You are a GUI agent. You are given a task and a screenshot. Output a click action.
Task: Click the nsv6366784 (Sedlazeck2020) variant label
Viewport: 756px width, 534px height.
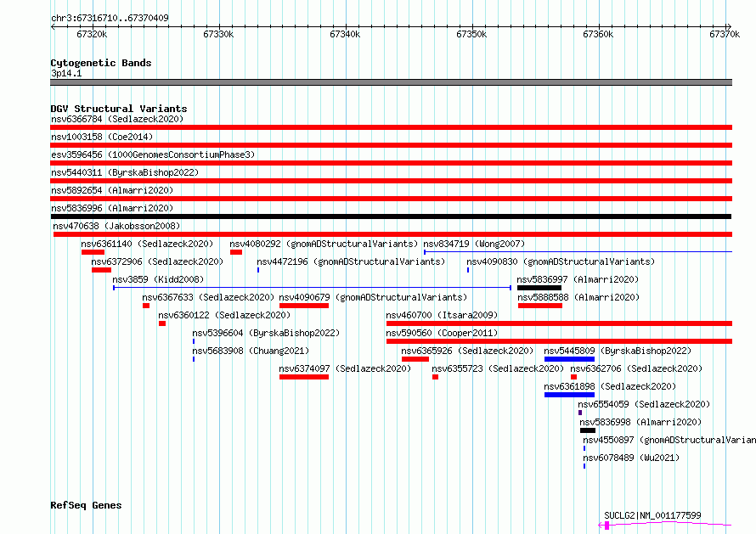click(117, 119)
